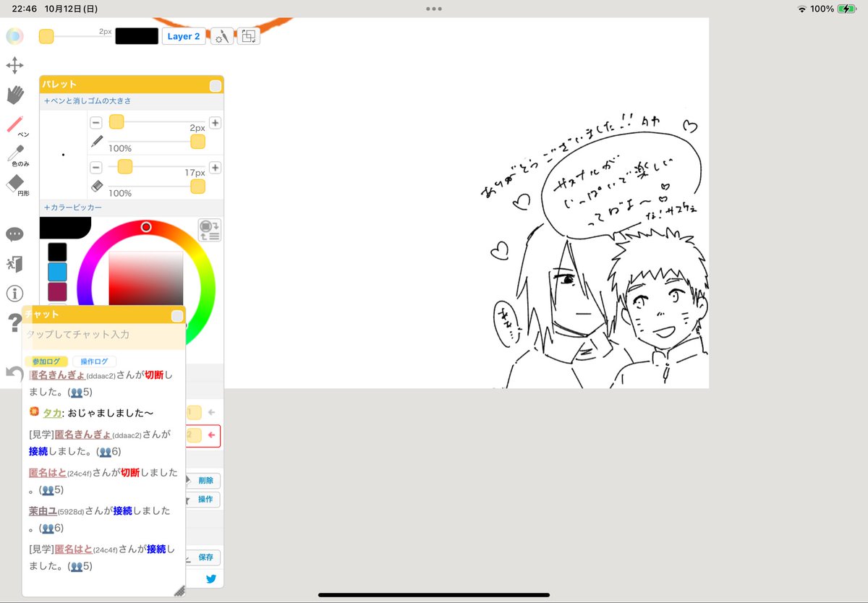Screen dimensions: 868x603
Task: Click the layer transform icon in top toolbar
Action: coord(248,36)
